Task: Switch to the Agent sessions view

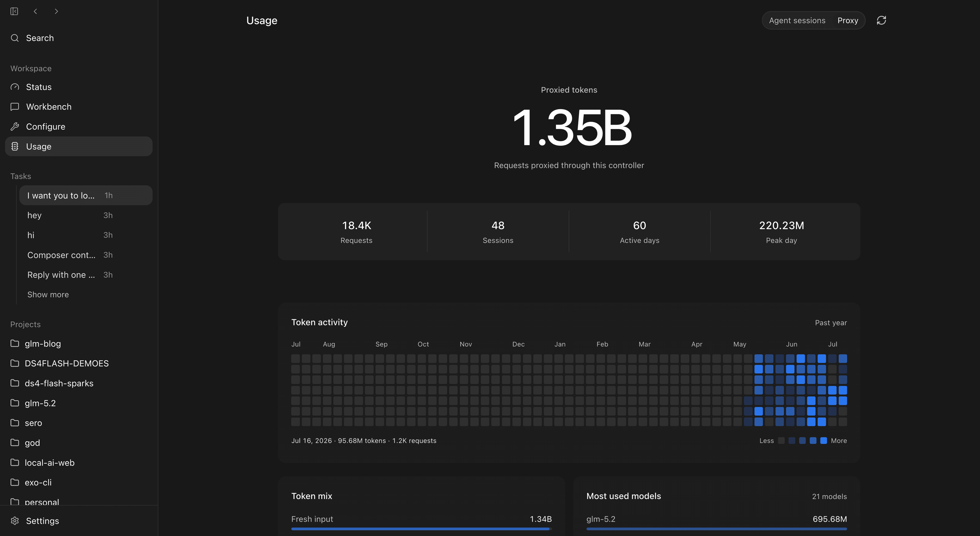Action: pyautogui.click(x=797, y=21)
